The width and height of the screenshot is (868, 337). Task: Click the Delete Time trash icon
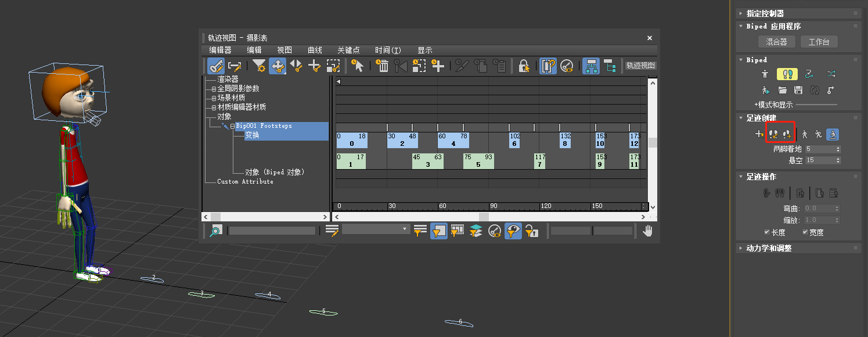click(383, 66)
